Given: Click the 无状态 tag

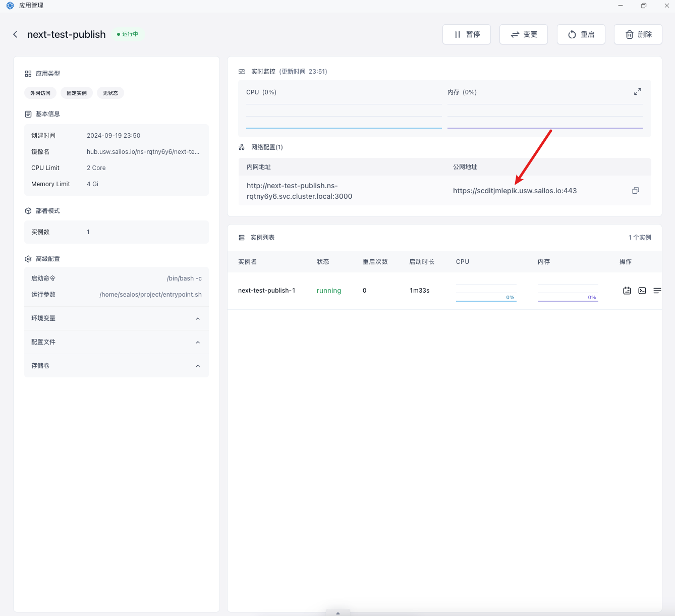Looking at the screenshot, I should coord(110,93).
